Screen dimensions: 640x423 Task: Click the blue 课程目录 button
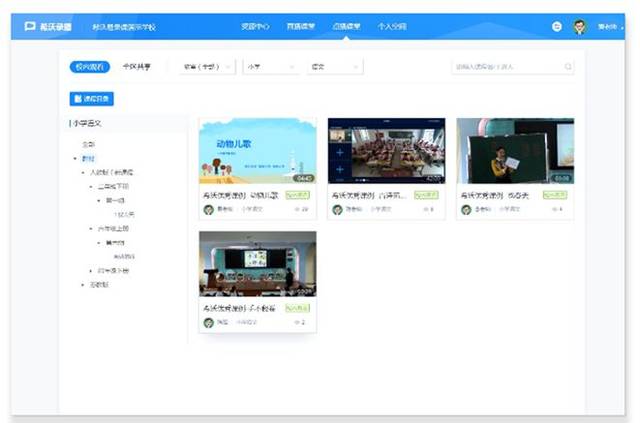(x=91, y=98)
